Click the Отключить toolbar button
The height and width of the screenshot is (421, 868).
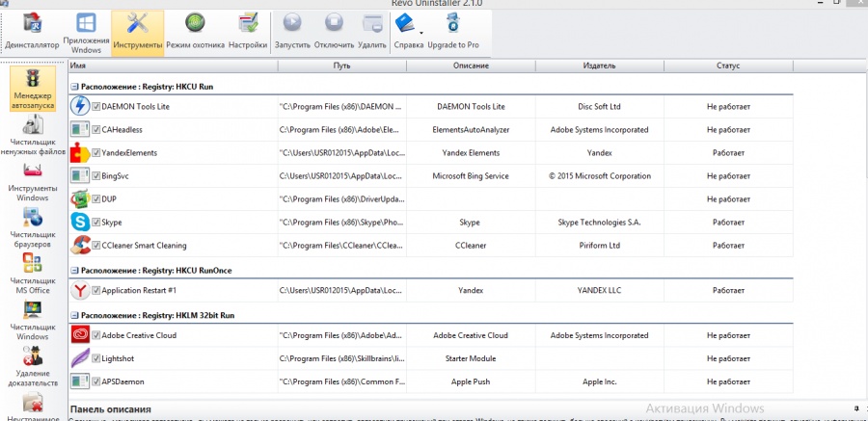tap(334, 33)
